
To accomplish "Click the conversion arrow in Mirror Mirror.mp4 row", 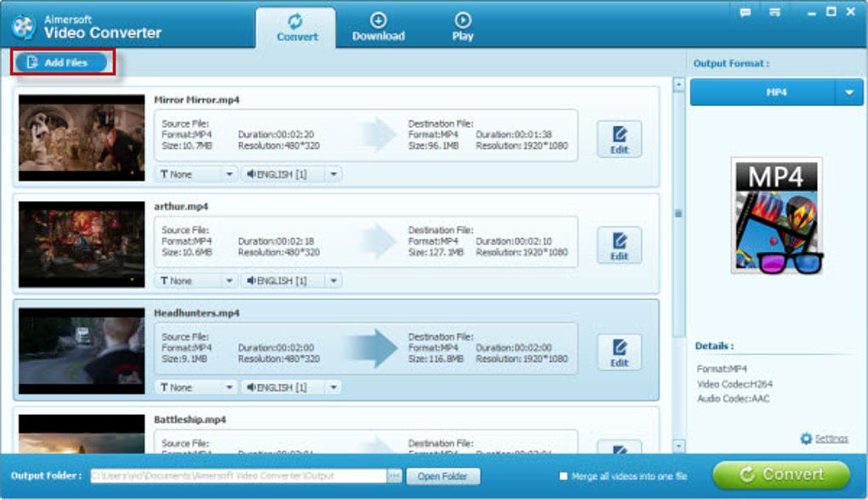I will click(380, 134).
